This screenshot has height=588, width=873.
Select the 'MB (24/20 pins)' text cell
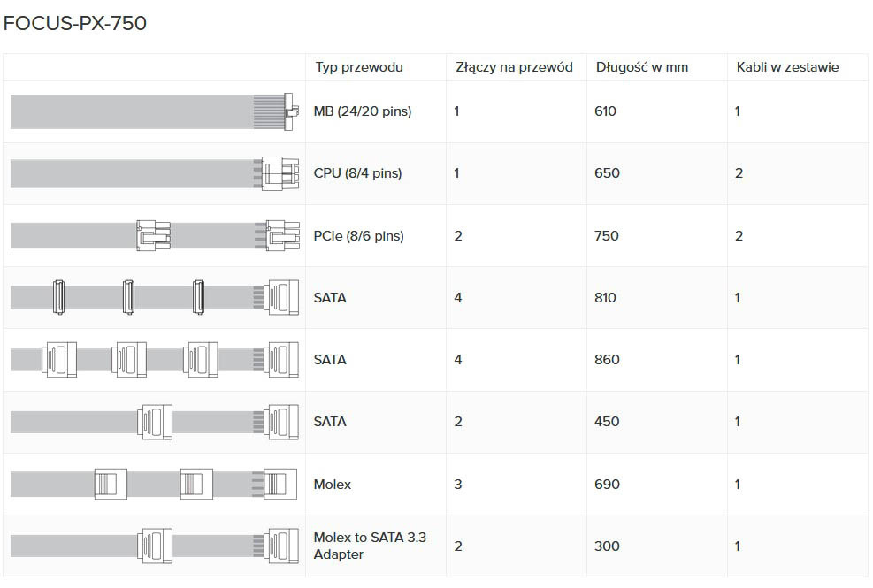point(363,111)
